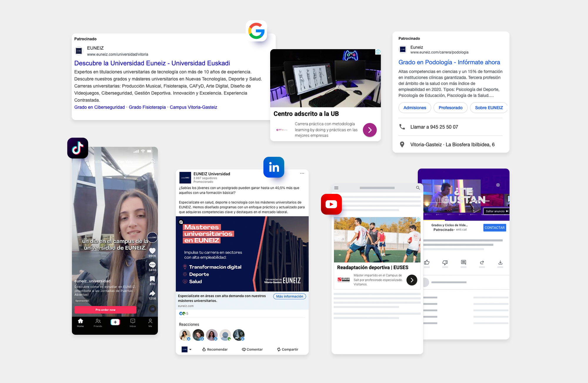This screenshot has height=383, width=588.
Task: Click the CONTACTAR button
Action: (495, 228)
